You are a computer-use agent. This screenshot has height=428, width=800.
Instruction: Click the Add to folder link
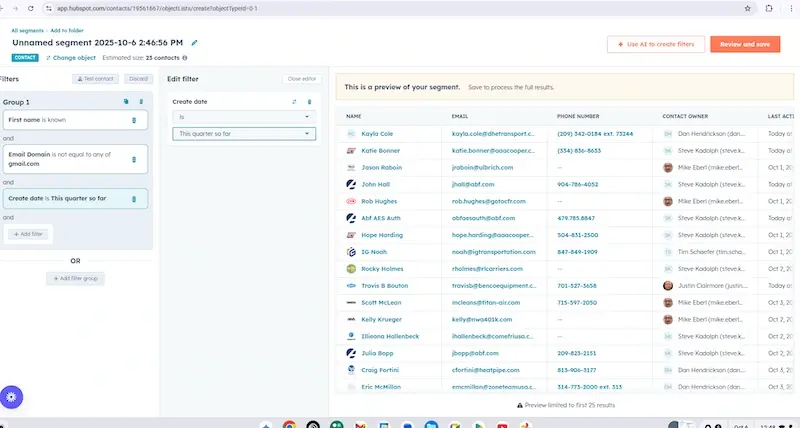[67, 31]
